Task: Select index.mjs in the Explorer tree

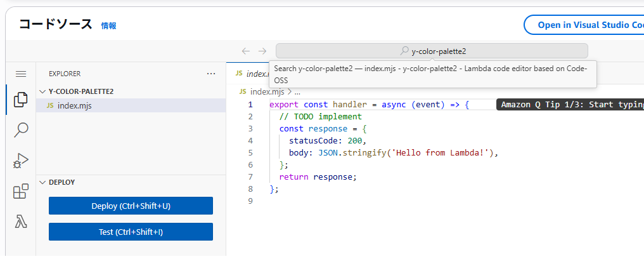Action: [x=74, y=105]
